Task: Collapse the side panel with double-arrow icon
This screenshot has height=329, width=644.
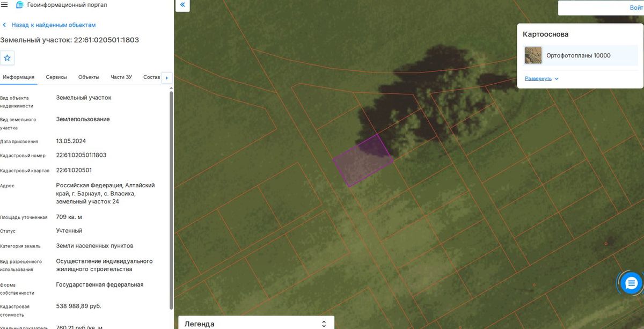Action: pos(182,5)
